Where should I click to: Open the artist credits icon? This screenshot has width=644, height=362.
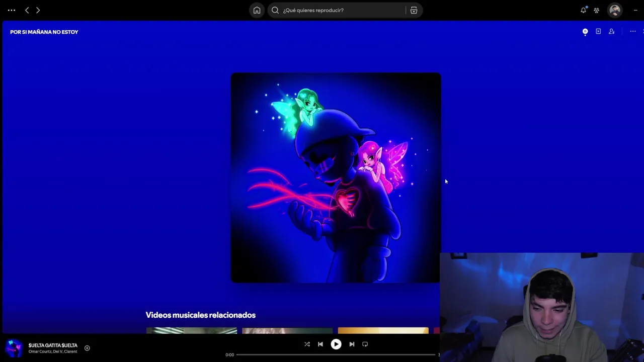pos(611,31)
